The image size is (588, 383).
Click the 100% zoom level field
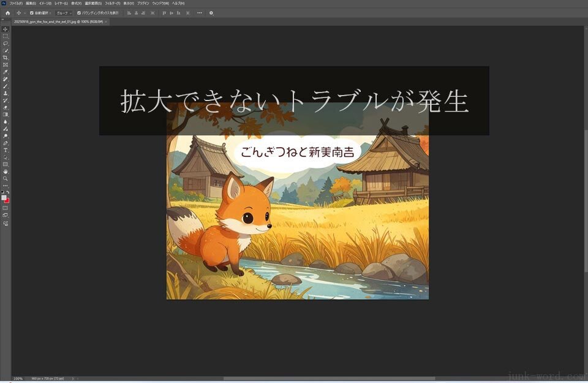(18, 379)
